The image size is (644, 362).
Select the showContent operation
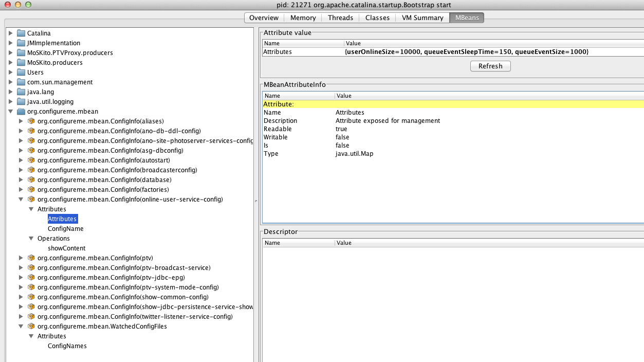[x=66, y=248]
